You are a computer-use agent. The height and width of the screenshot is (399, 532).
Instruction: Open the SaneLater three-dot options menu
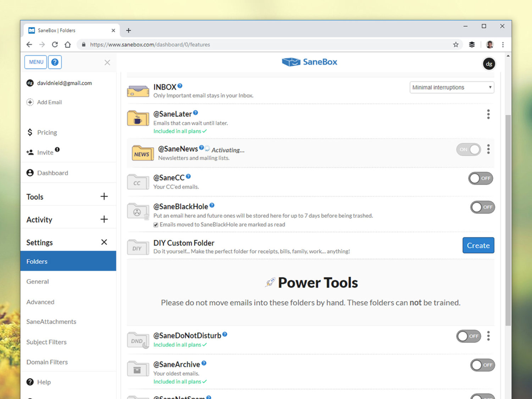click(x=488, y=114)
